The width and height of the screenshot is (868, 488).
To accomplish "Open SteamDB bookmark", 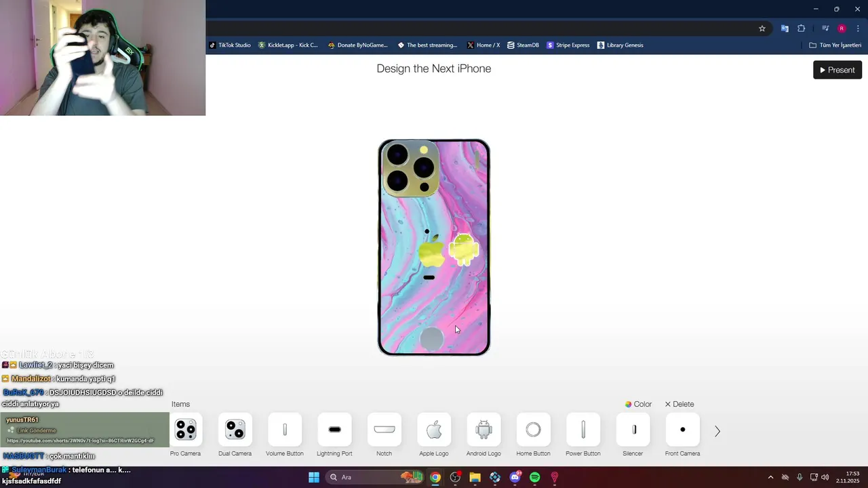I will (x=523, y=45).
